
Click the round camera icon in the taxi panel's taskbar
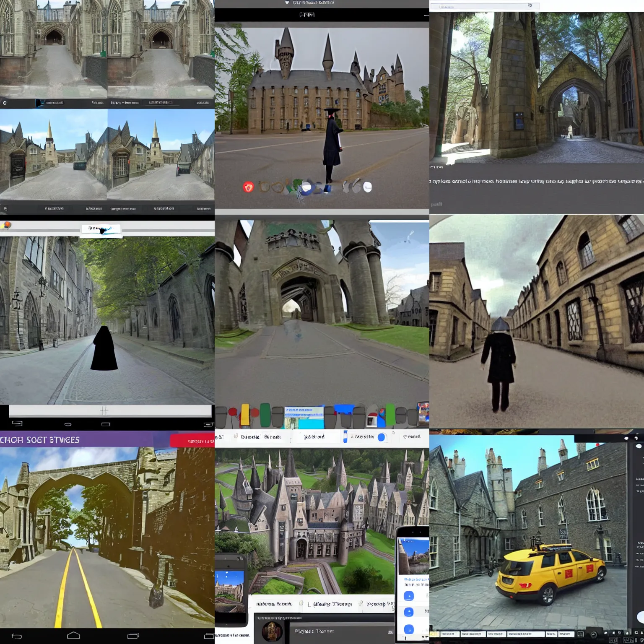pyautogui.click(x=593, y=635)
